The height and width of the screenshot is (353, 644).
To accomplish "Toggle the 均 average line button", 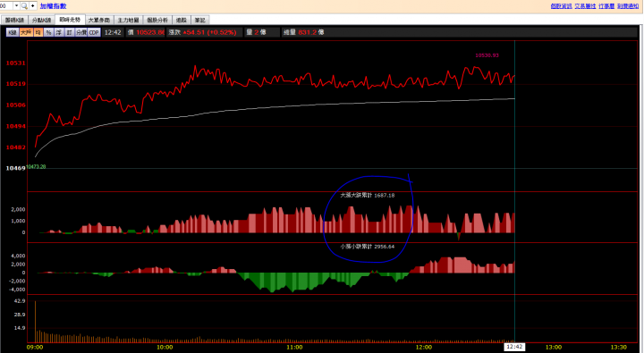I will (38, 32).
